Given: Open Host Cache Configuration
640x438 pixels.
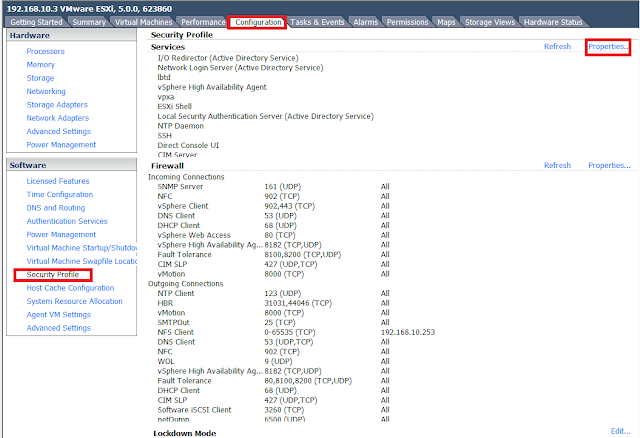Looking at the screenshot, I should 70,288.
